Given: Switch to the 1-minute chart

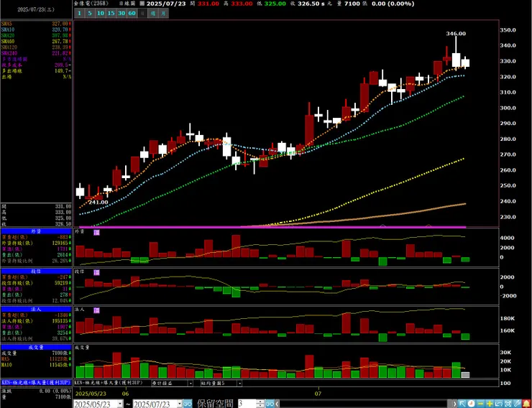Looking at the screenshot, I should [x=79, y=13].
